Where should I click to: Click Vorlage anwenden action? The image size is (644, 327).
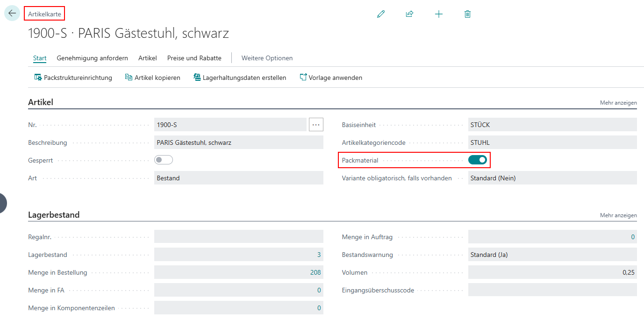click(x=331, y=78)
